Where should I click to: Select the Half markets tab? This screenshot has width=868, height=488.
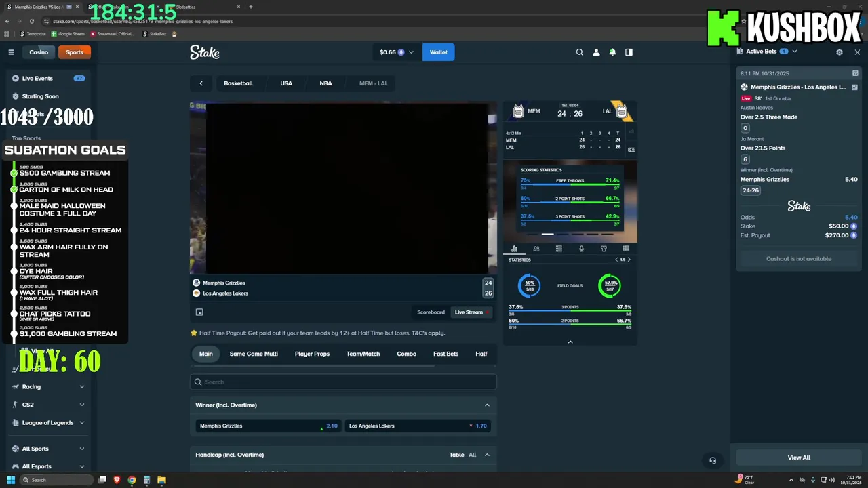coord(481,354)
